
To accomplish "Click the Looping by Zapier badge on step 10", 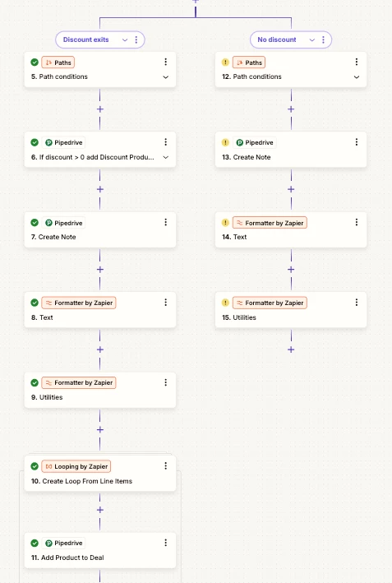I will tap(76, 466).
